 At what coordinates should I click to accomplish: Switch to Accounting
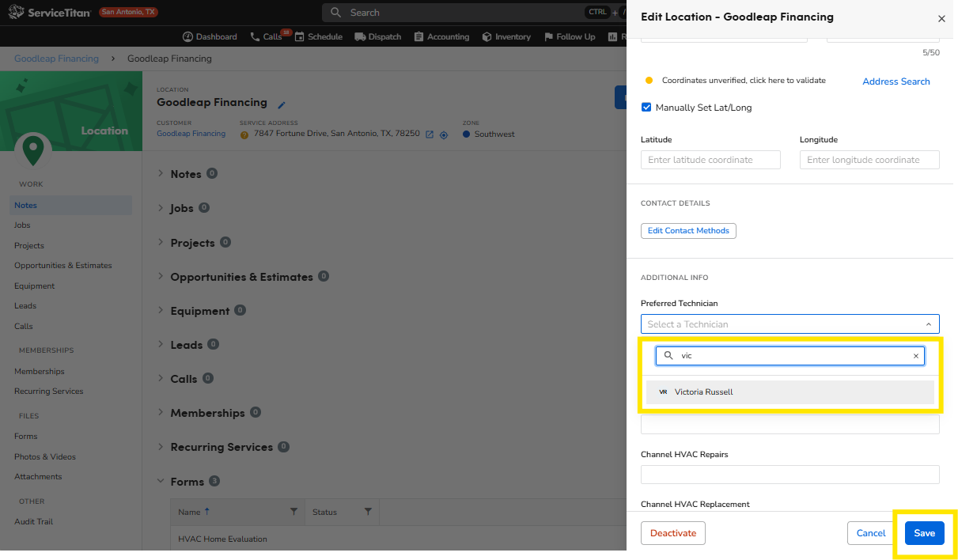[x=441, y=36]
